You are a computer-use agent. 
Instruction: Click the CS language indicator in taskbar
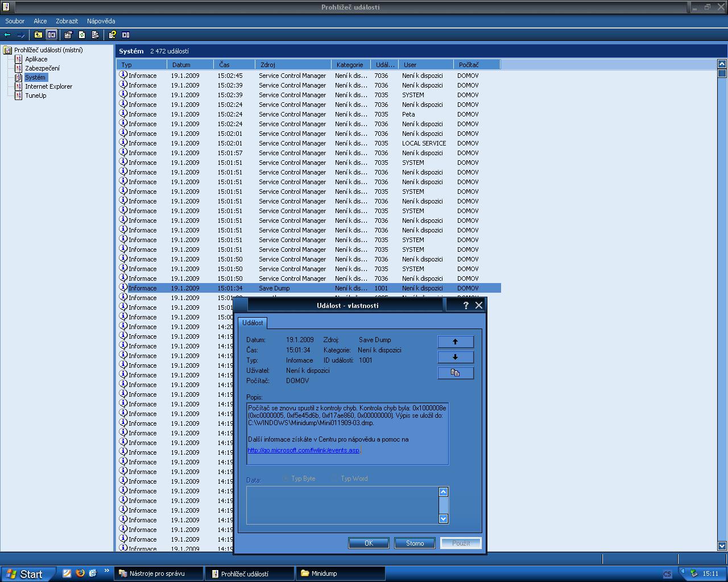[x=667, y=574]
